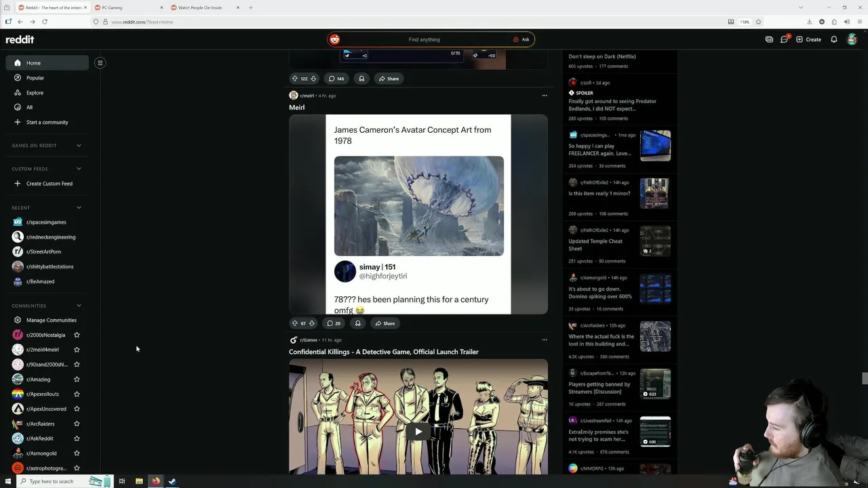Open r/spacesimgames in Recent
Screen dimensions: 868x488
point(47,222)
